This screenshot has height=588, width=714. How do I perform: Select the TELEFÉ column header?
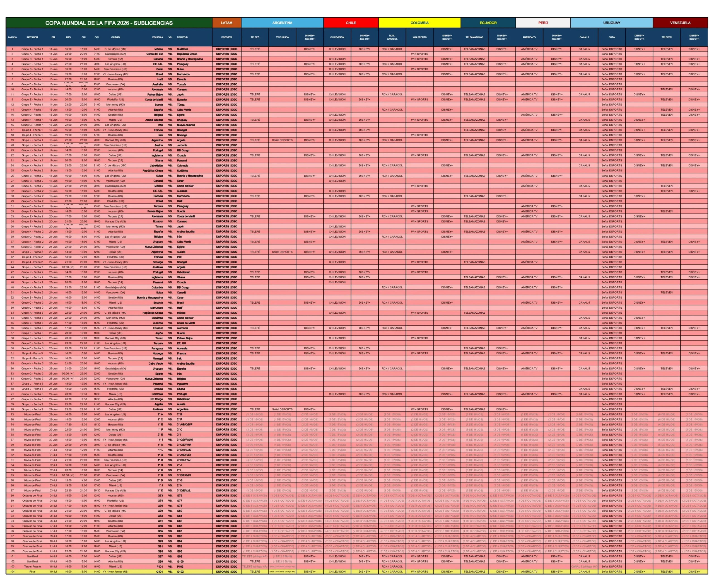pyautogui.click(x=255, y=37)
